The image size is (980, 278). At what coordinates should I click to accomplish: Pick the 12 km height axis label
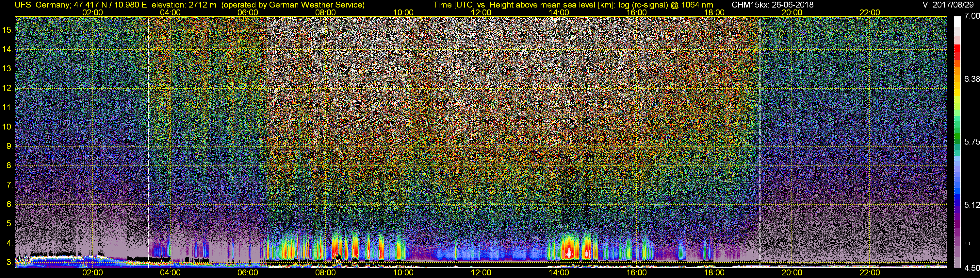pyautogui.click(x=8, y=88)
